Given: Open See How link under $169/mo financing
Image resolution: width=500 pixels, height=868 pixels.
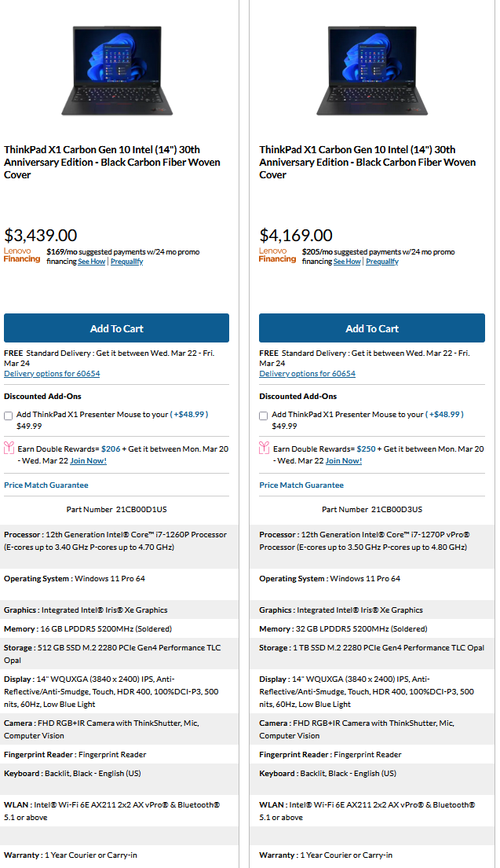Looking at the screenshot, I should [91, 262].
